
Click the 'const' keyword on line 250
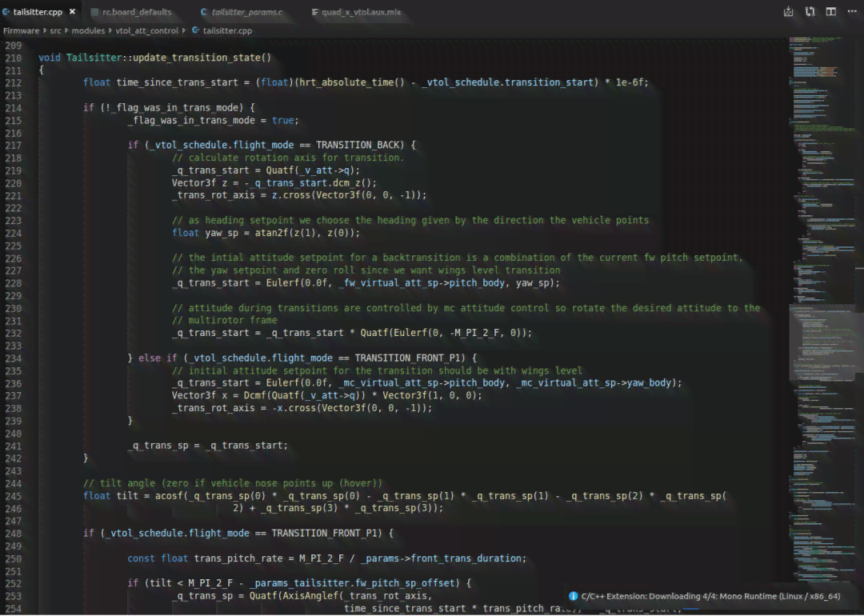pyautogui.click(x=141, y=558)
